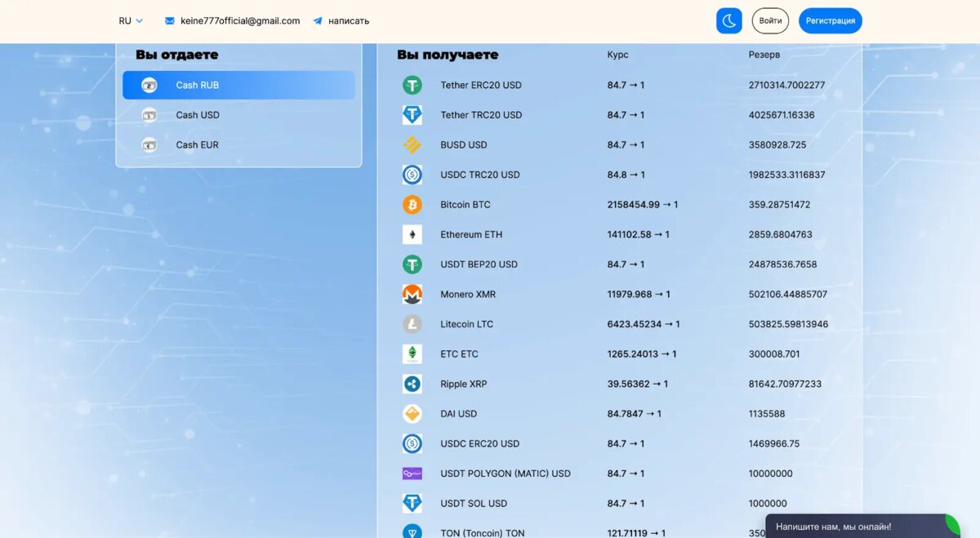Click the написать Telegram link
The height and width of the screenshot is (538, 980).
(349, 21)
